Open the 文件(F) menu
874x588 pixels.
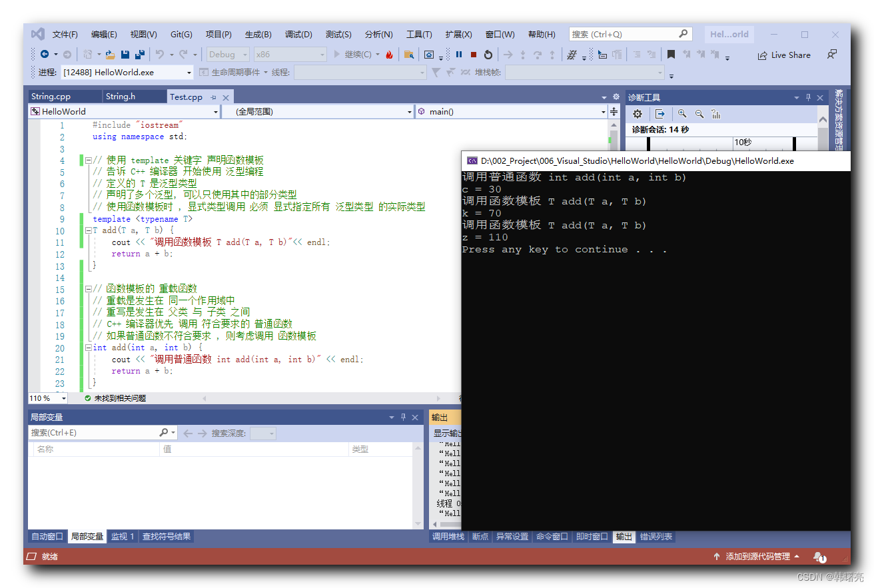pyautogui.click(x=65, y=35)
